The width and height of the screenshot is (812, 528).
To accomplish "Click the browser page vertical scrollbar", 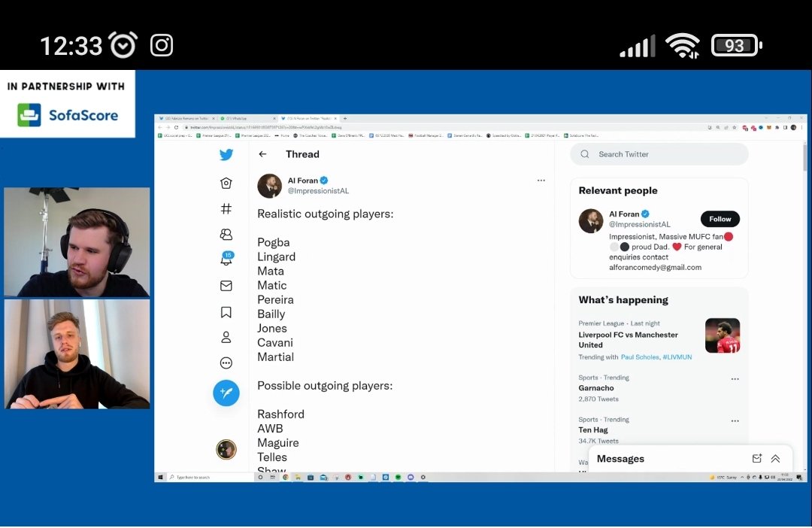I will [x=804, y=158].
